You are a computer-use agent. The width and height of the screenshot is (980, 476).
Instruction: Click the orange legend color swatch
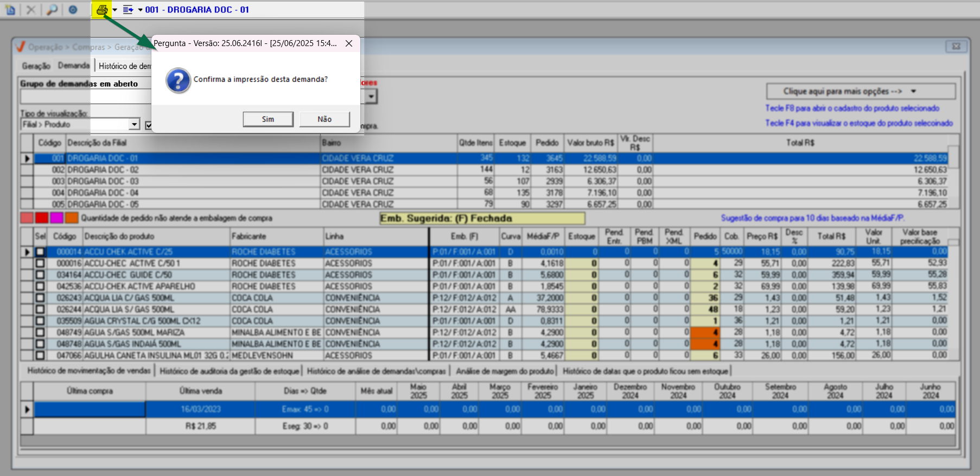[72, 218]
